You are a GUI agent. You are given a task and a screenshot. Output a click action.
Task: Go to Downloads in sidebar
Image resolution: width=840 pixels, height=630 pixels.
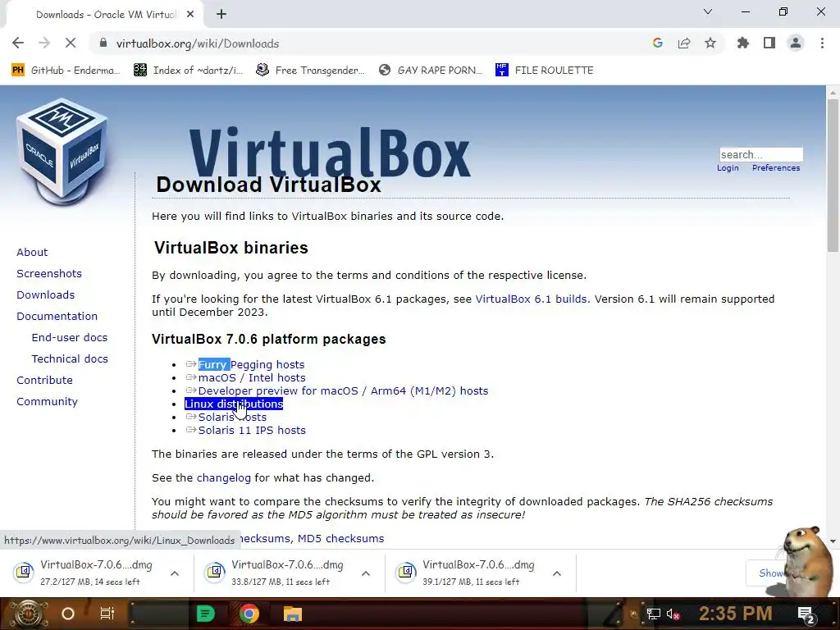tap(46, 295)
